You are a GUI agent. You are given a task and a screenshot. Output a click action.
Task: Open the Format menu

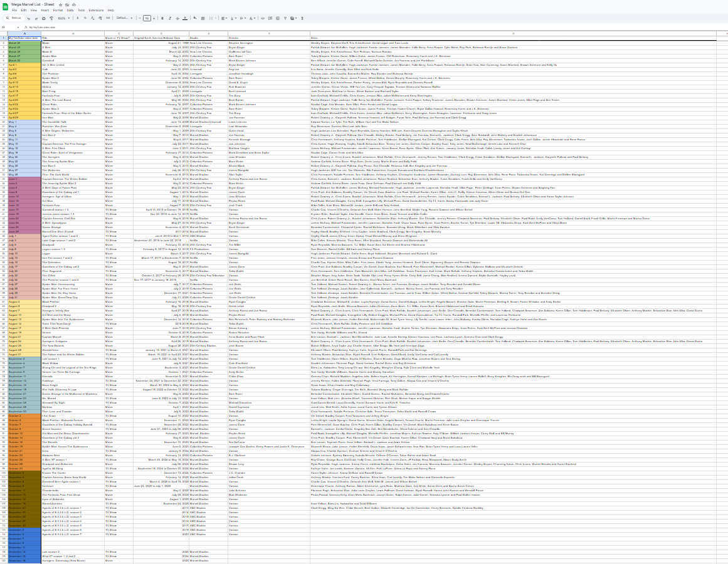click(58, 10)
